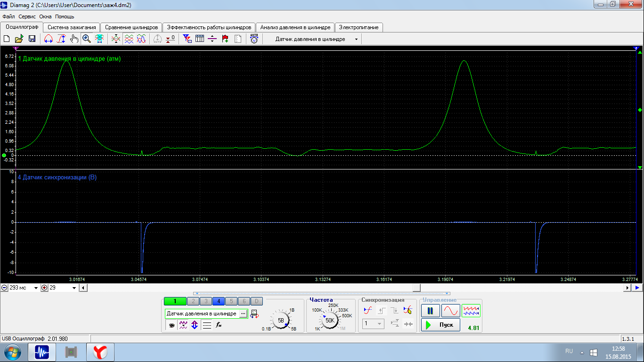Viewport: 644px width, 362px height.
Task: Open the Помощь menu
Action: pos(65,16)
